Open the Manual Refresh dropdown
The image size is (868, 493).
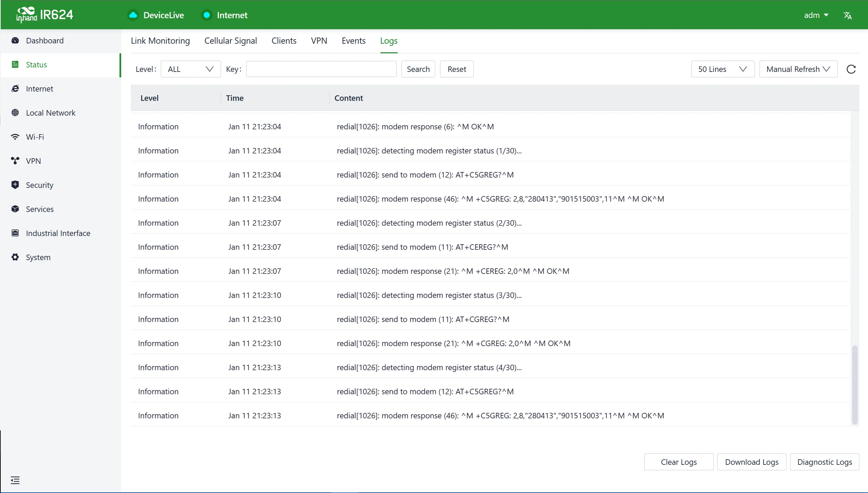798,69
